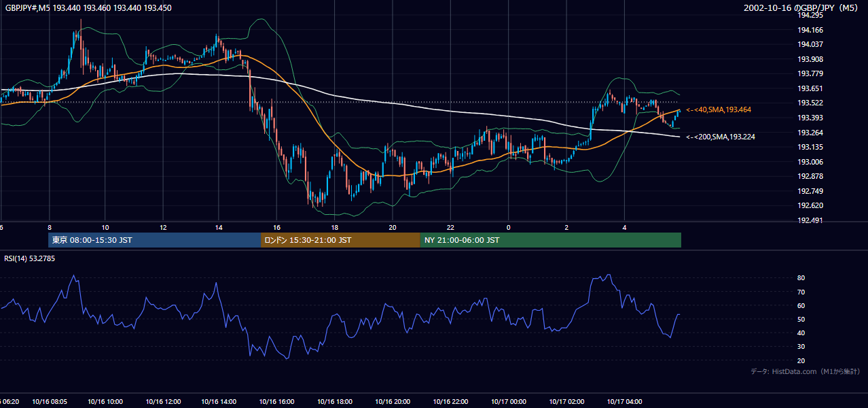Click price level 193.006 on the axis
Image resolution: width=868 pixels, height=408 pixels.
click(x=810, y=162)
